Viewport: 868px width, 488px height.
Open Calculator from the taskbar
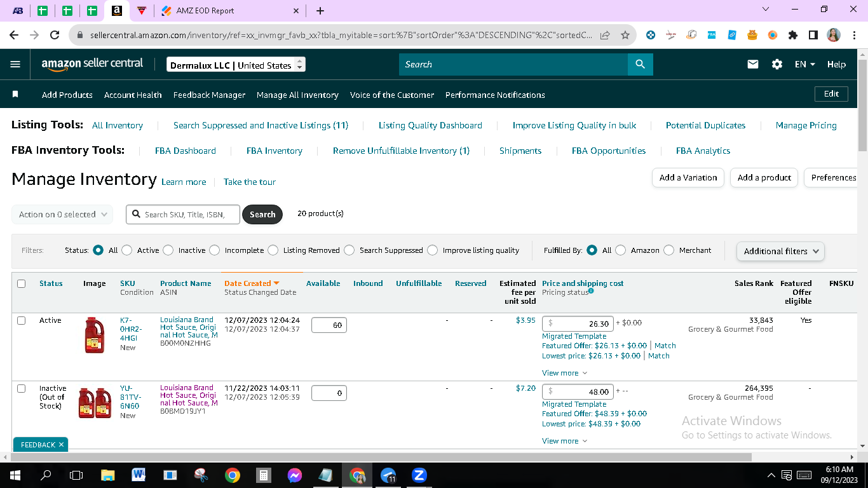(x=263, y=475)
